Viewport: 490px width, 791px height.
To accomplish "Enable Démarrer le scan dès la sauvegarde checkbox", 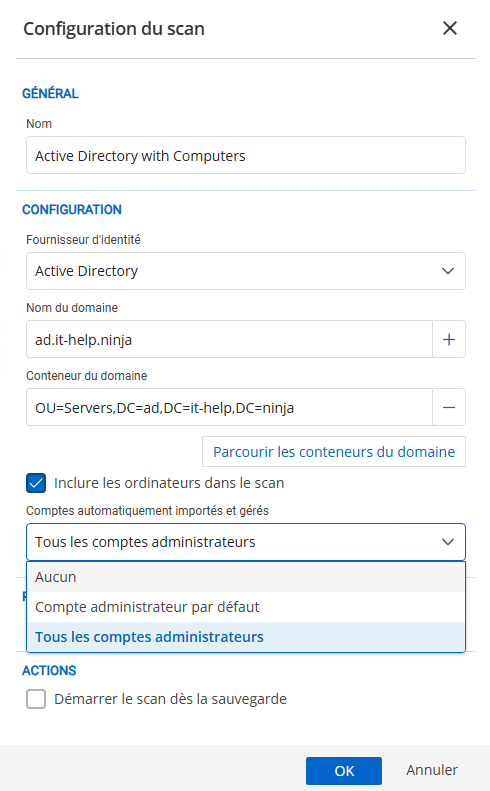I will 36,699.
